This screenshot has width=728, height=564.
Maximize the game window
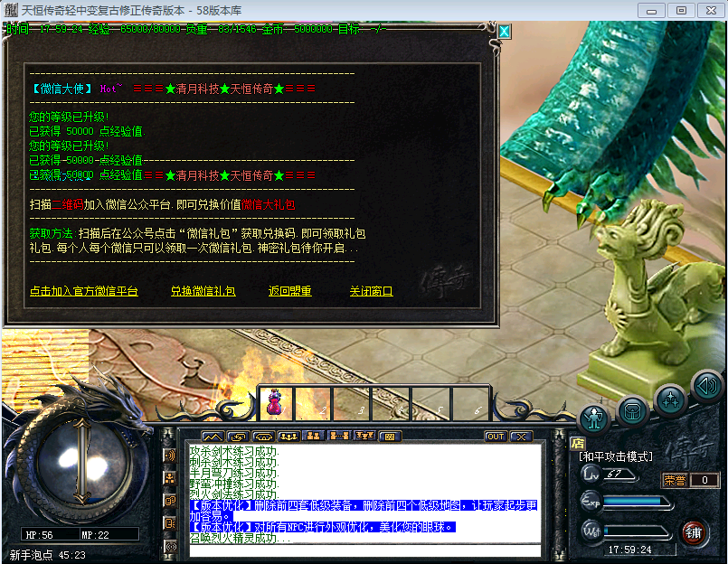click(681, 10)
